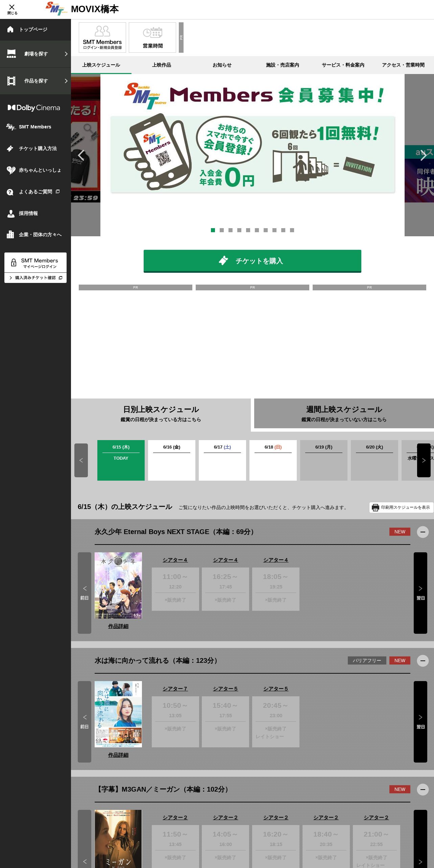
Task: Click 永久少年 11:00 showtime
Action: (175, 589)
